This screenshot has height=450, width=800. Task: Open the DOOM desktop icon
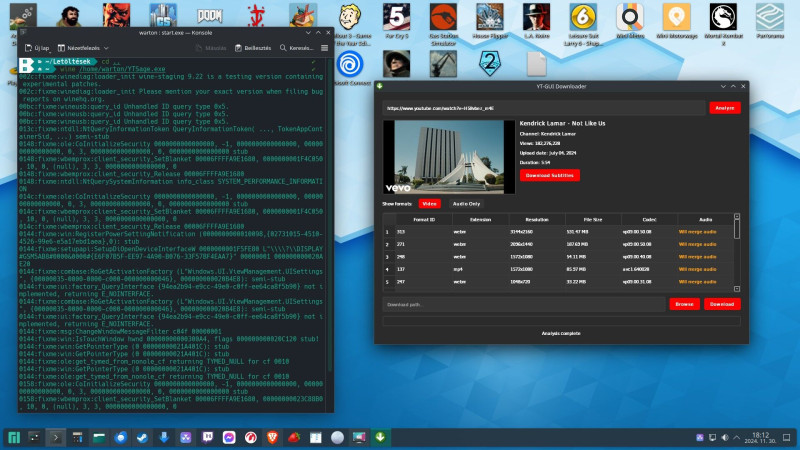pos(210,15)
